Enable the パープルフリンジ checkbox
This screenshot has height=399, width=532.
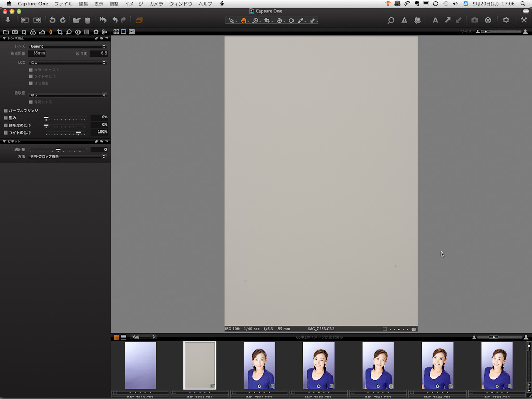[x=6, y=111]
